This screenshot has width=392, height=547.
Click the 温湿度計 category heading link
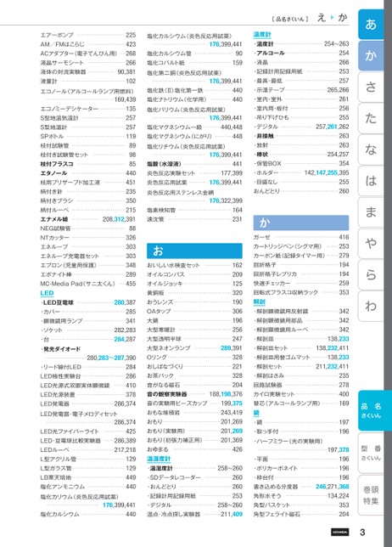pos(159,459)
